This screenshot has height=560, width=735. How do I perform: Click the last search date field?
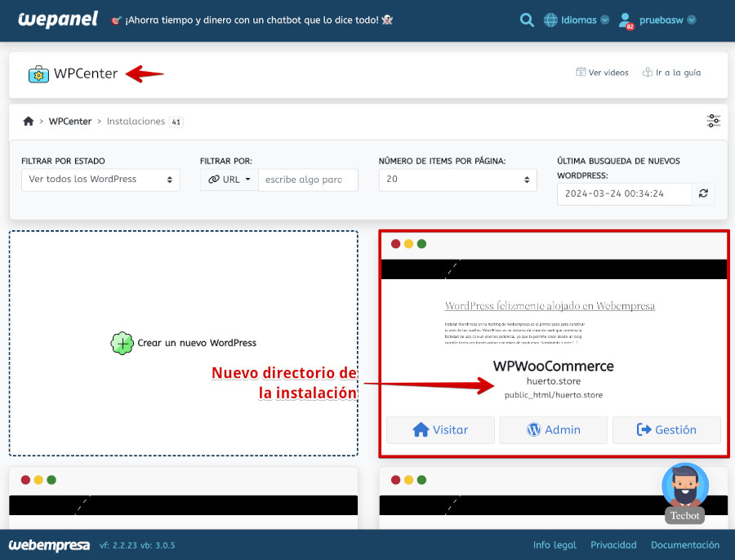tap(624, 194)
